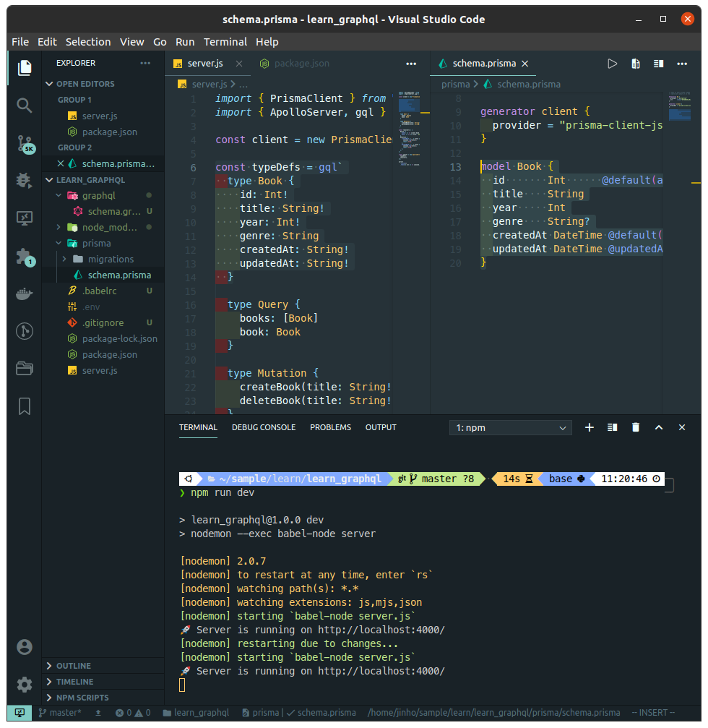Open the Remote Explorer monitor icon
708x728 pixels.
point(24,218)
